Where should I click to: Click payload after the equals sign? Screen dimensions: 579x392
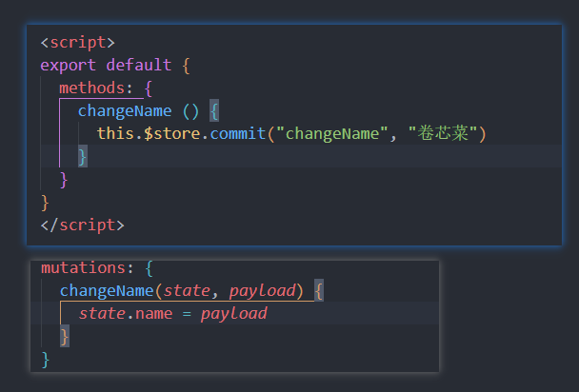point(233,314)
